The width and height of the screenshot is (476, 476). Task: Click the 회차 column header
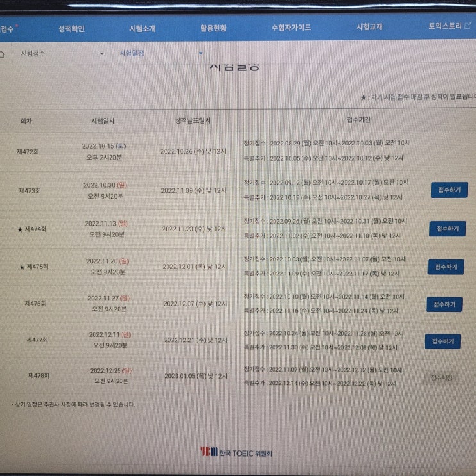click(x=26, y=121)
